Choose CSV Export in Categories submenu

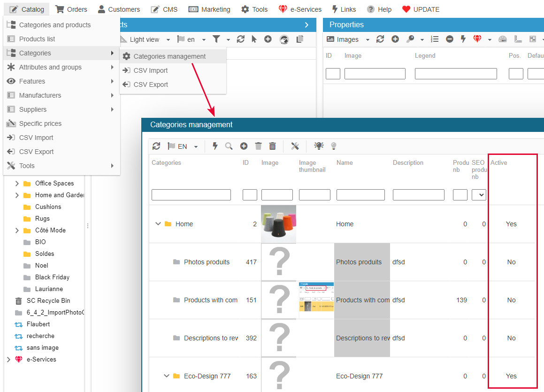[x=151, y=85]
